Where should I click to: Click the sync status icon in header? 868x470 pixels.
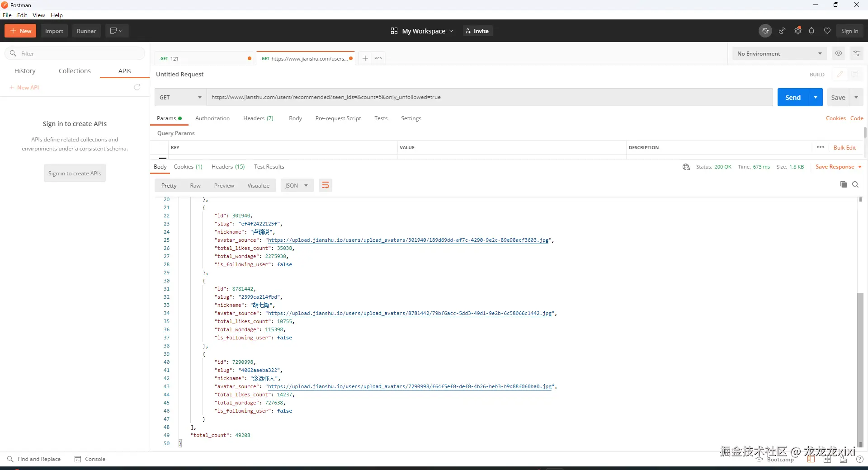click(765, 31)
